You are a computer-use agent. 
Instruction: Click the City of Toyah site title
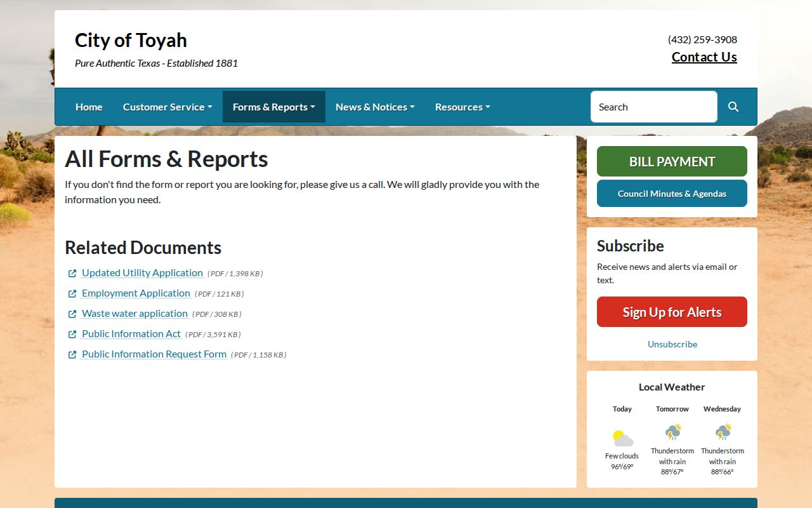pos(131,40)
